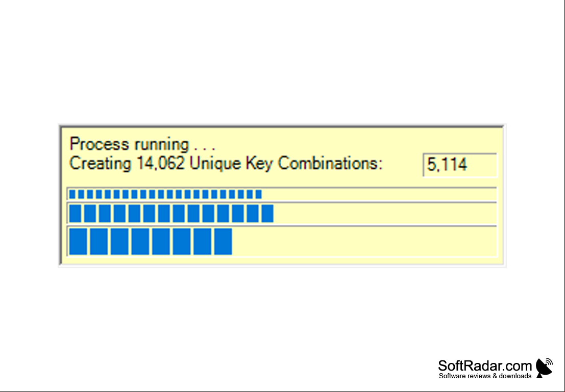565x392 pixels.
Task: Click the 14,062 number in the label
Action: point(161,164)
